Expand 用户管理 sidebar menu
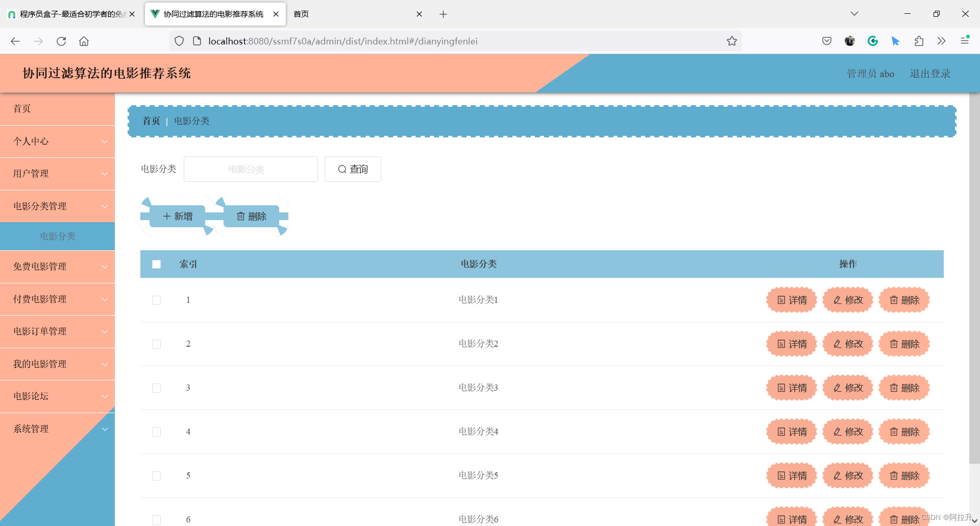Viewport: 980px width, 526px height. [57, 174]
